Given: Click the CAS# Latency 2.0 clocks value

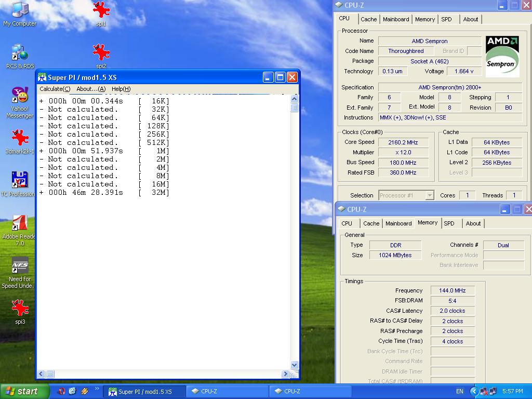Looking at the screenshot, I should 453,311.
